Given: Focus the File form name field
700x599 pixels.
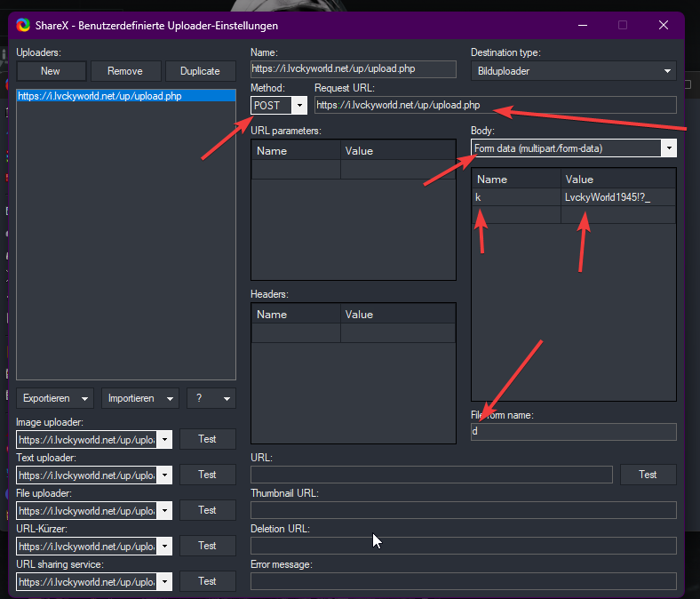Looking at the screenshot, I should pos(573,431).
